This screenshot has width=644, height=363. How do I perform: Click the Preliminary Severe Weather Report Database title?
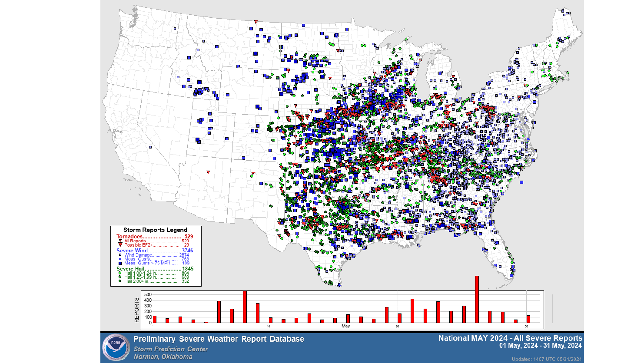click(219, 339)
